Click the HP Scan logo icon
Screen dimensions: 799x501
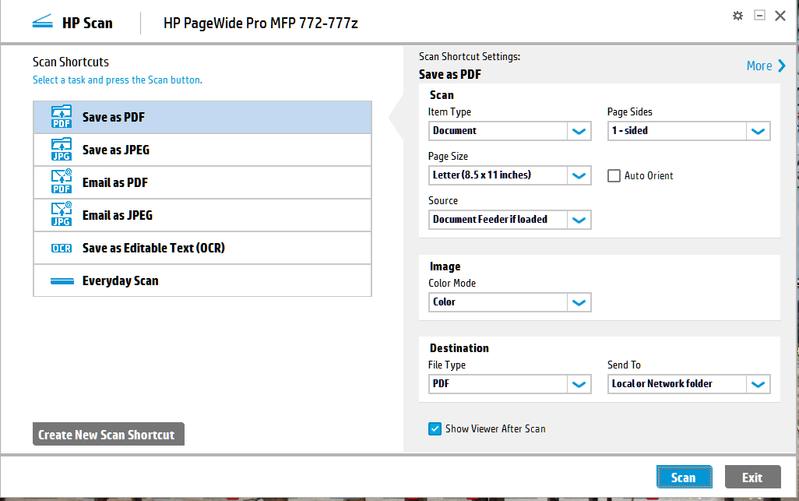[x=42, y=22]
